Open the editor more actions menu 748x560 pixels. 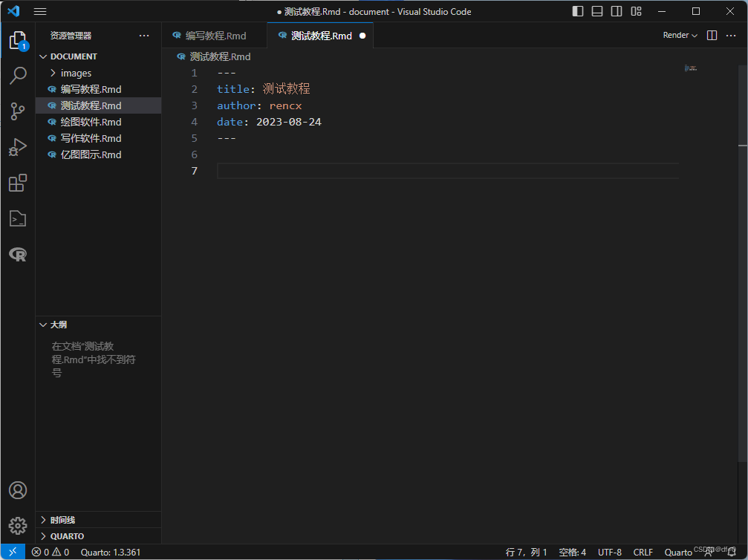click(731, 35)
